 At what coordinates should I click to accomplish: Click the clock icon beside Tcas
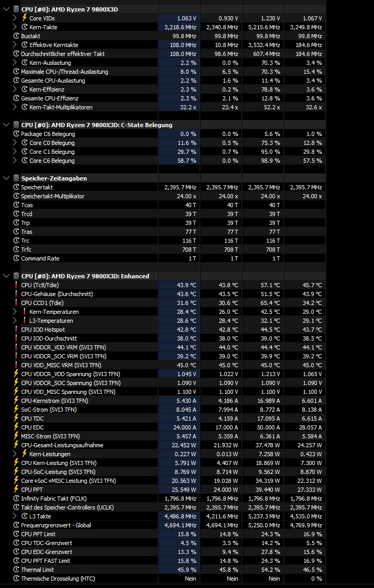tap(16, 205)
